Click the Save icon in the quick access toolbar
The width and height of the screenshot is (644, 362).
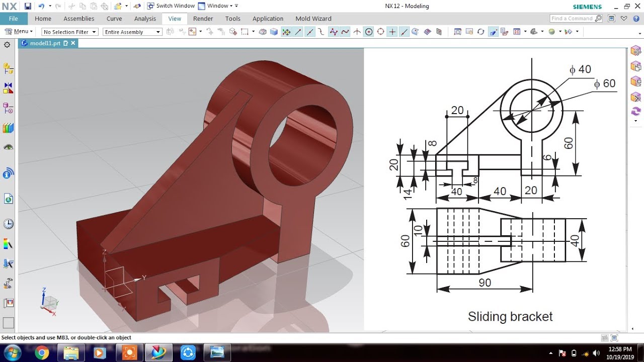[28, 6]
